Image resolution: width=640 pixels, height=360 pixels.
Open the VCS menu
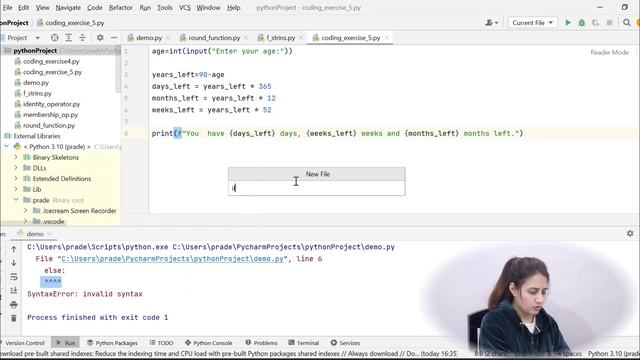tap(185, 7)
